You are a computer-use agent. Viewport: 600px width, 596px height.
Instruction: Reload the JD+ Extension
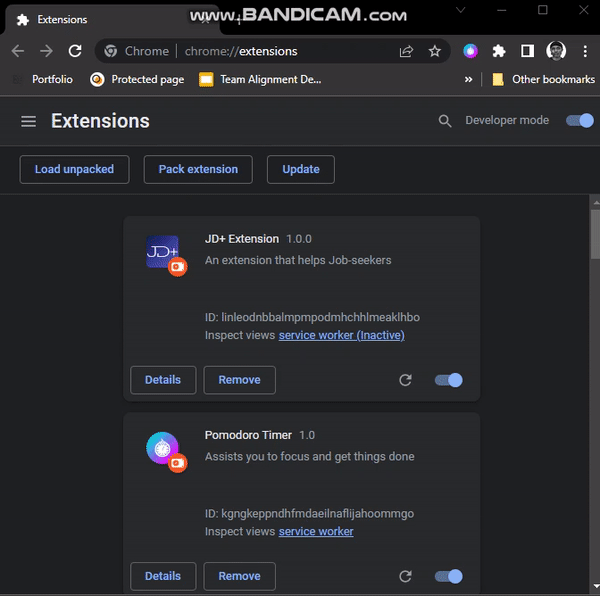(405, 380)
